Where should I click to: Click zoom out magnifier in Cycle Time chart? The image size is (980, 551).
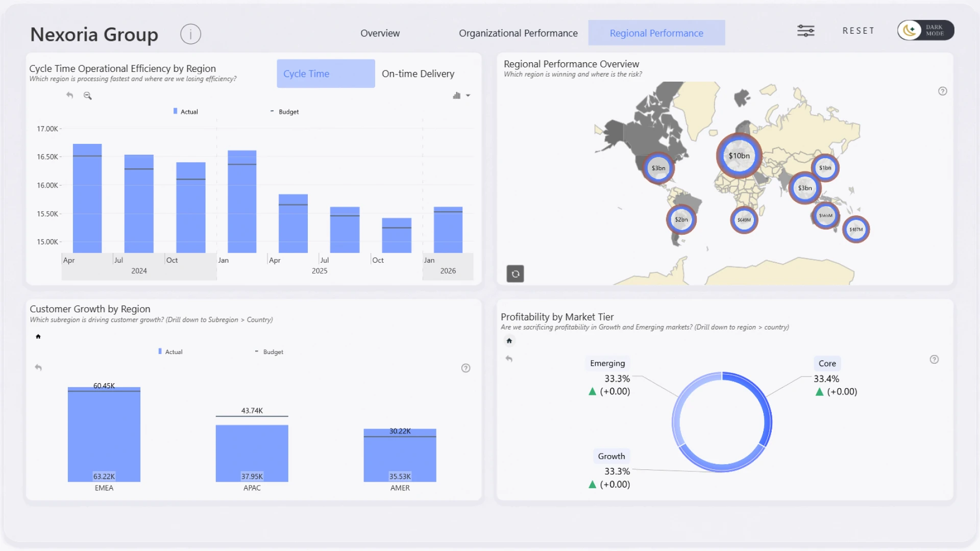88,95
